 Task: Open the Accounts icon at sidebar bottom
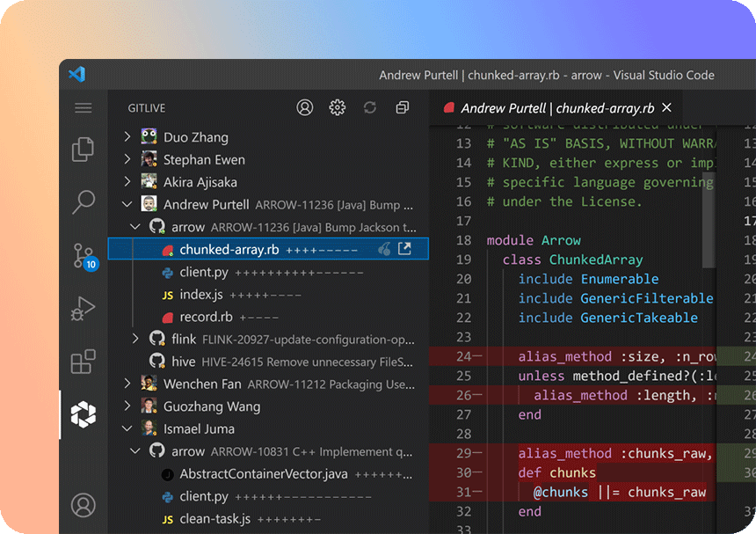tap(84, 505)
